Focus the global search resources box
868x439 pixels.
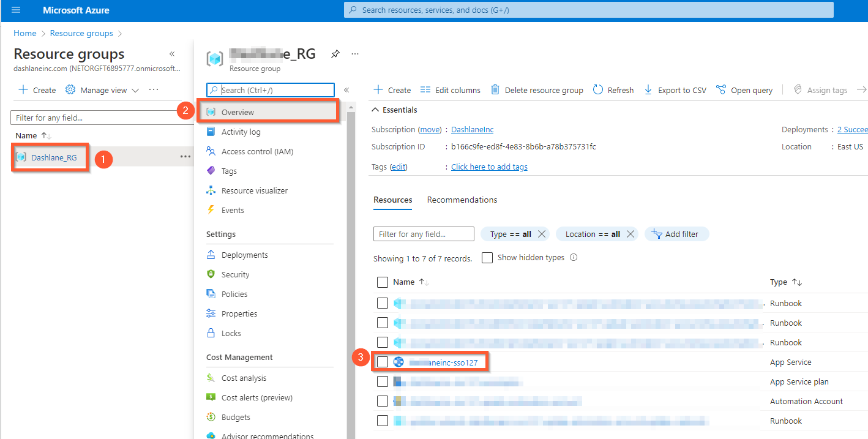click(x=588, y=10)
